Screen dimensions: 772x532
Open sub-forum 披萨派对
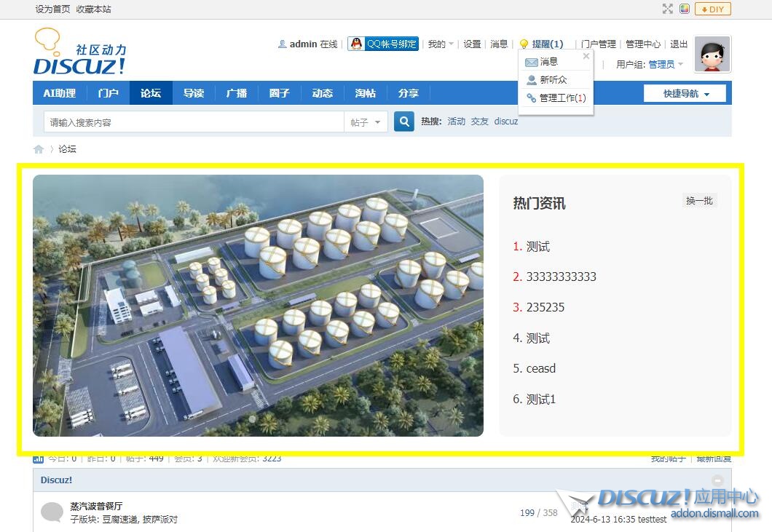click(x=160, y=519)
